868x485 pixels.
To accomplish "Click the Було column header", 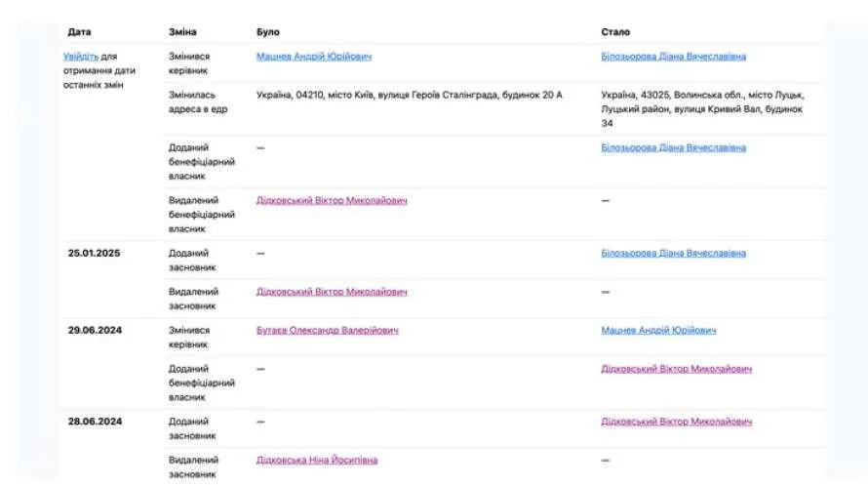I will click(x=268, y=32).
